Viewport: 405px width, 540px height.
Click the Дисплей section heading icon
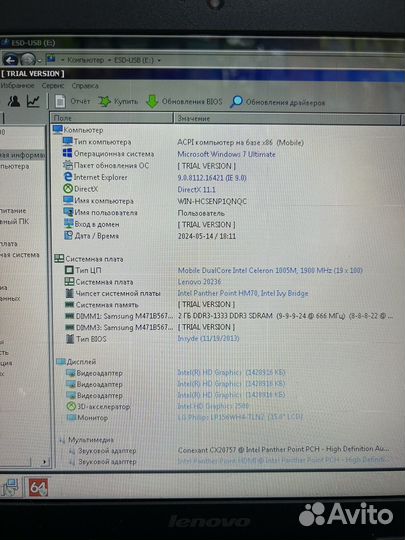(x=61, y=361)
